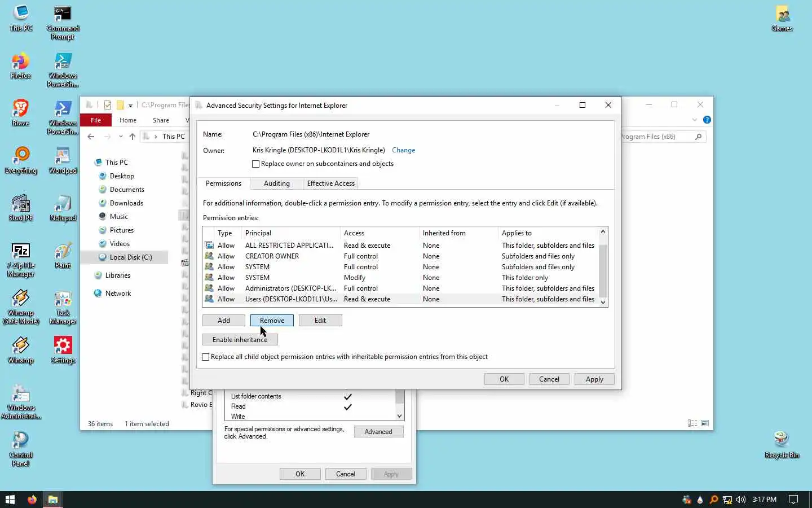
Task: Click Add permission entry button
Action: [224, 321]
